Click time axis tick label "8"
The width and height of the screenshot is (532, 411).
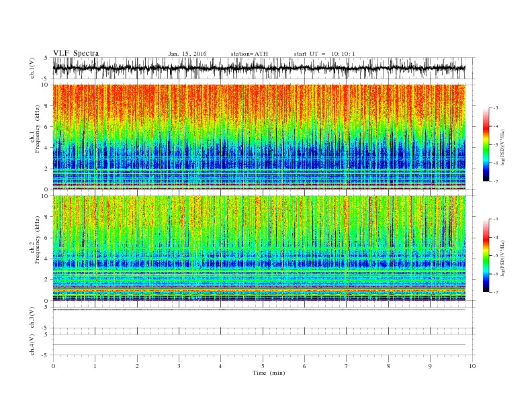pyautogui.click(x=388, y=366)
